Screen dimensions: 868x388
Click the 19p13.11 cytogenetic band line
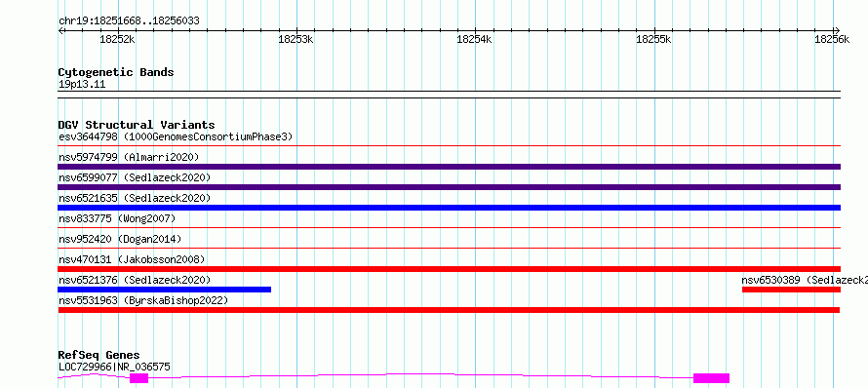(x=449, y=95)
